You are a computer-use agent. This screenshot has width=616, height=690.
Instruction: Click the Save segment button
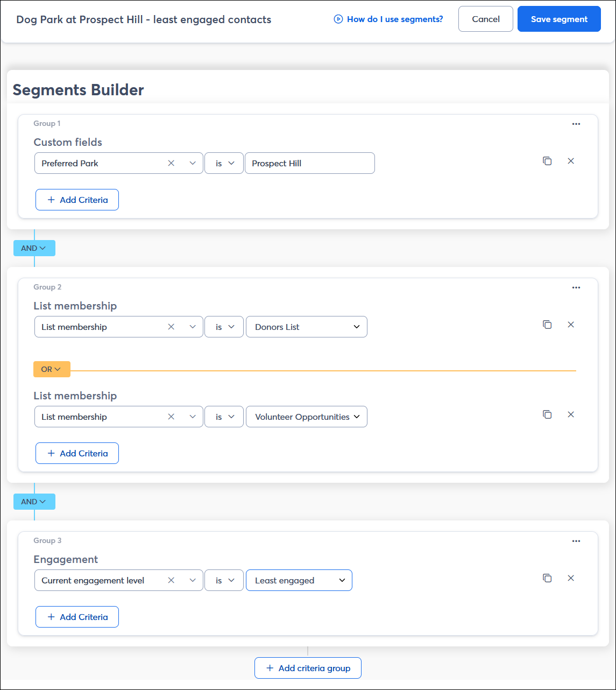pos(559,18)
